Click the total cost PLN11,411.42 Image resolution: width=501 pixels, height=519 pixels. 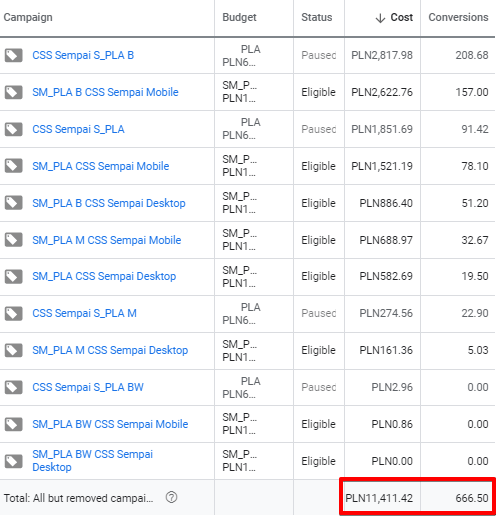click(379, 498)
